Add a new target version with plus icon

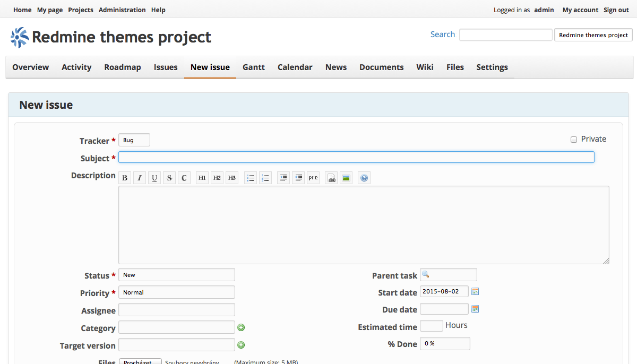(x=241, y=345)
